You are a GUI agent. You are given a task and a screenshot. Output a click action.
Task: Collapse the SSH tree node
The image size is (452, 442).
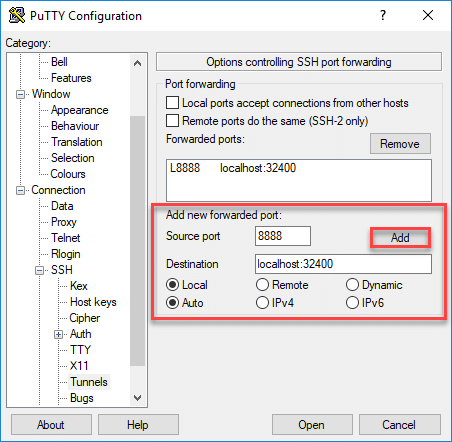[40, 270]
